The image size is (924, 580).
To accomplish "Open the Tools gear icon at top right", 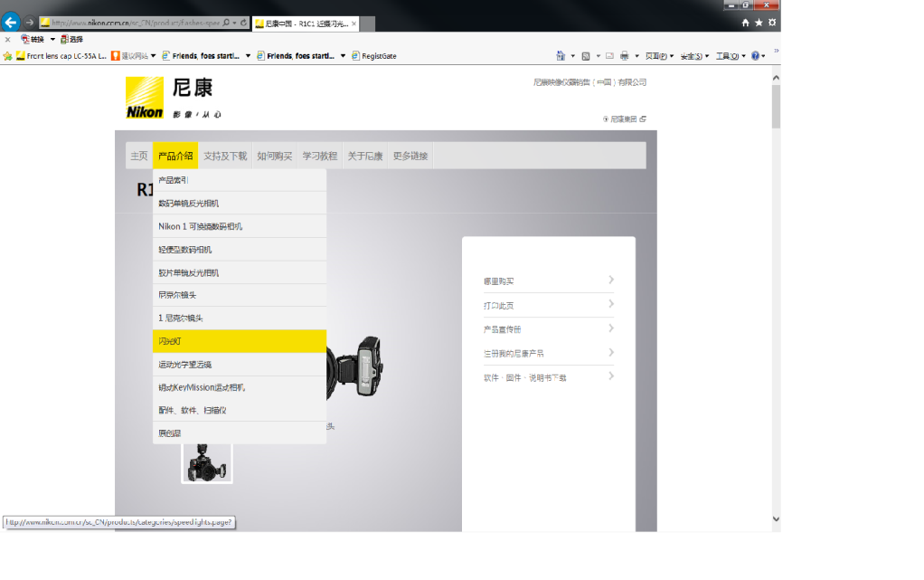I will click(772, 23).
